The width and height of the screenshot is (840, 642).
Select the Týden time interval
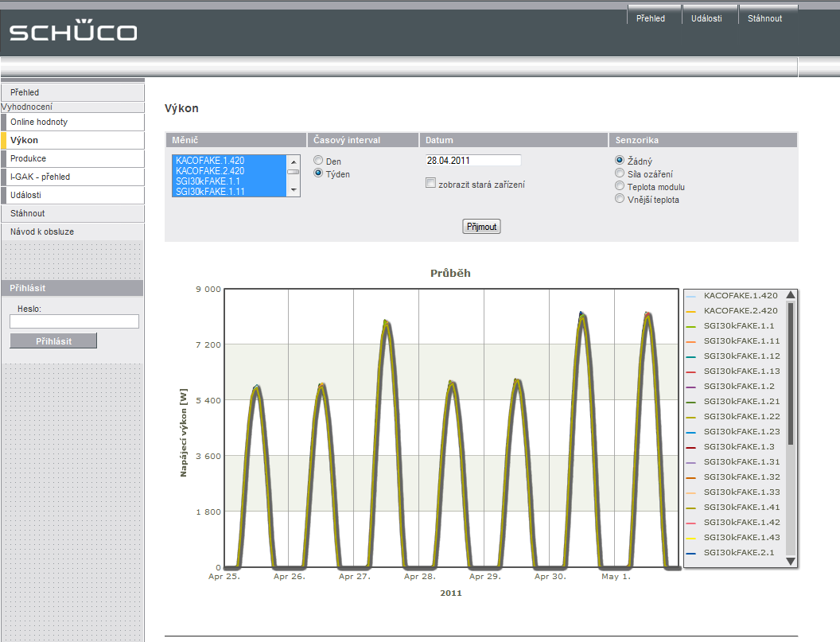click(318, 173)
